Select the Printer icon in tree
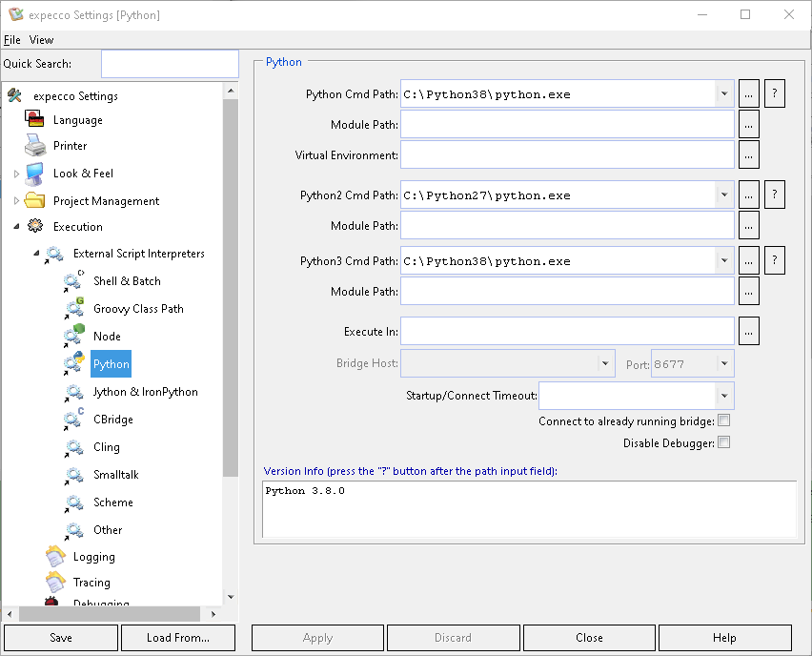The image size is (812, 656). pos(35,146)
